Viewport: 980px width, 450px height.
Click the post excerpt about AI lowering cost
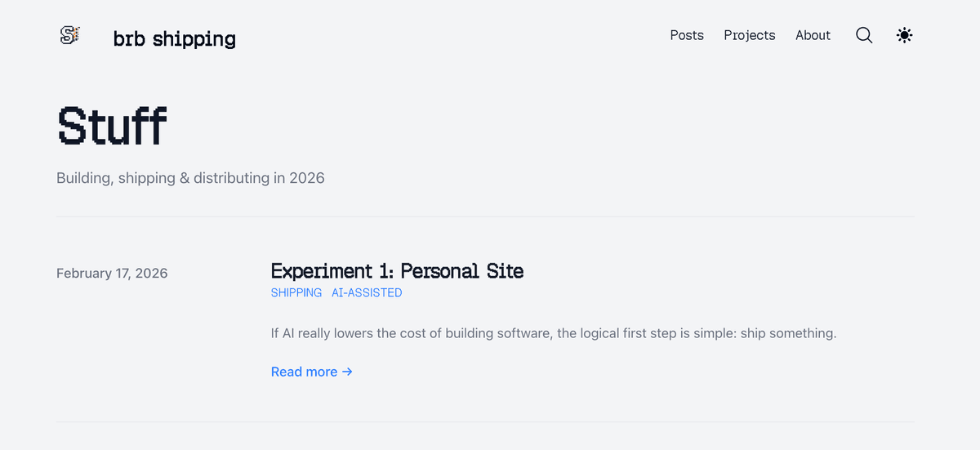coord(553,333)
